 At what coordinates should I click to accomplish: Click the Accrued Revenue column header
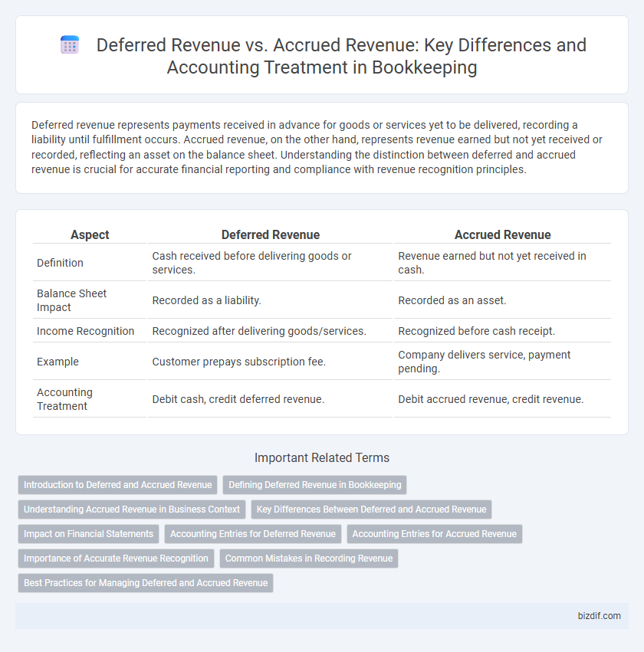click(503, 235)
